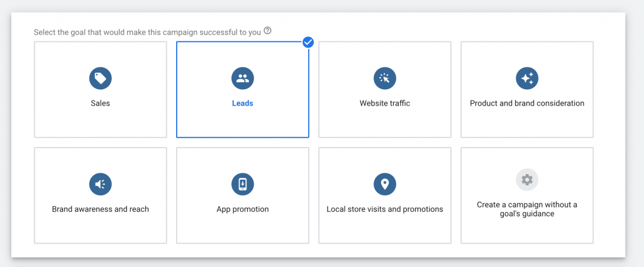Viewport: 644px width, 267px height.
Task: Click the goal selection prompt heading text
Action: [x=147, y=33]
